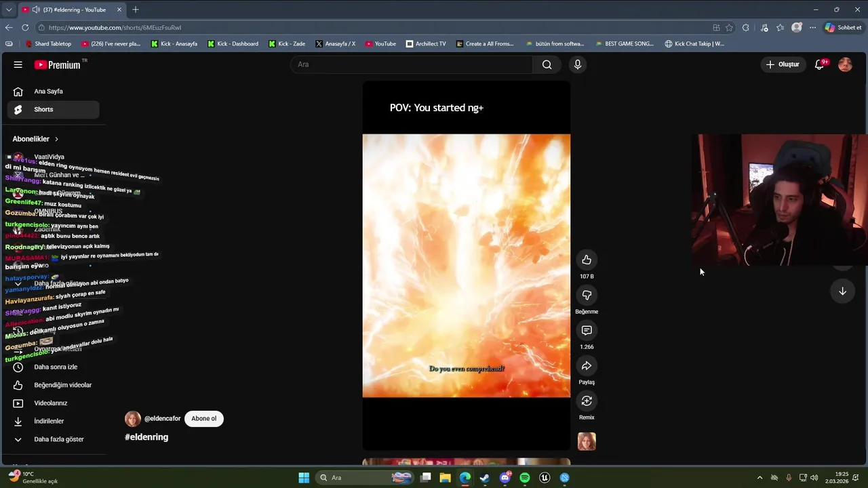868x488 pixels.
Task: Open the weather widget showing 10°C
Action: (33, 478)
